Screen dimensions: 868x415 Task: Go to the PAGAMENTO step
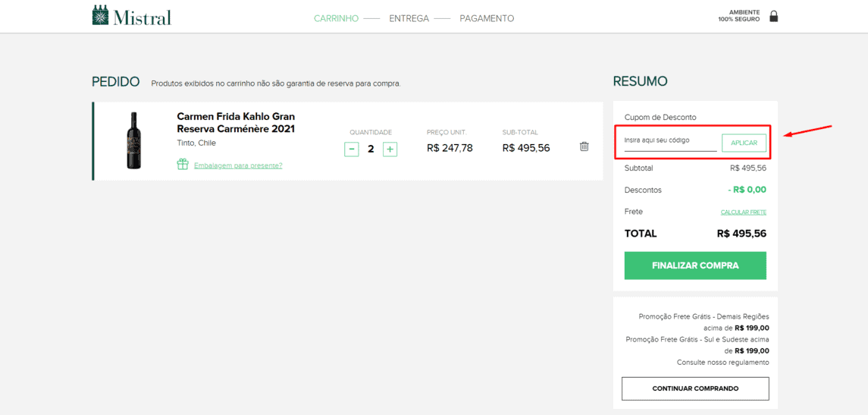(487, 18)
